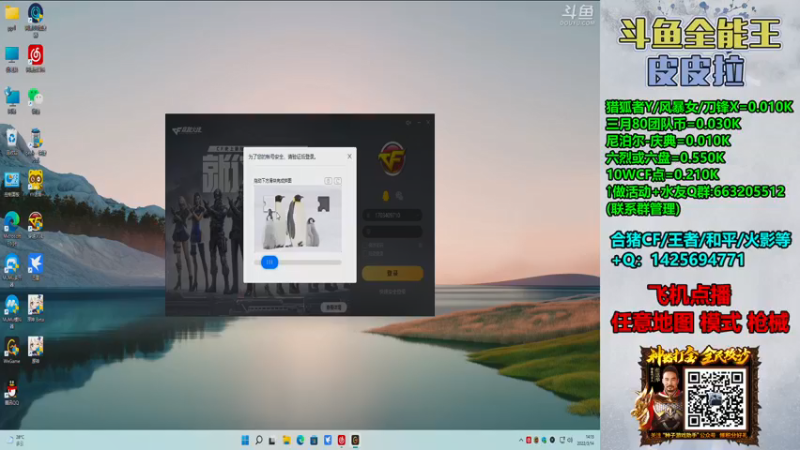Refresh the penguin puzzle captcha image
Viewport: 800px width, 450px height.
click(x=337, y=181)
